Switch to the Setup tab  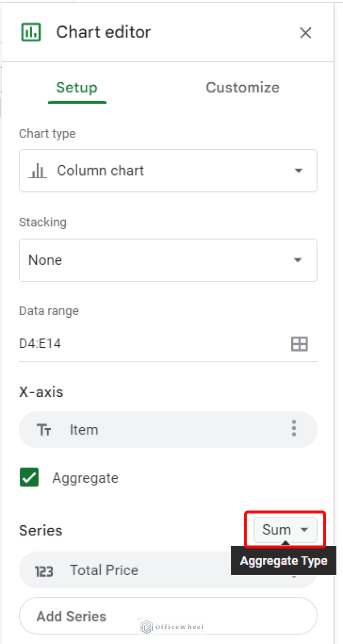pos(77,88)
